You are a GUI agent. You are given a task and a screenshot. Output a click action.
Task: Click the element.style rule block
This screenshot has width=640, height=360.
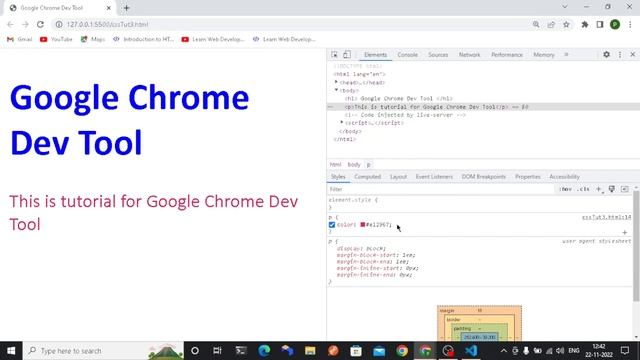pos(480,203)
